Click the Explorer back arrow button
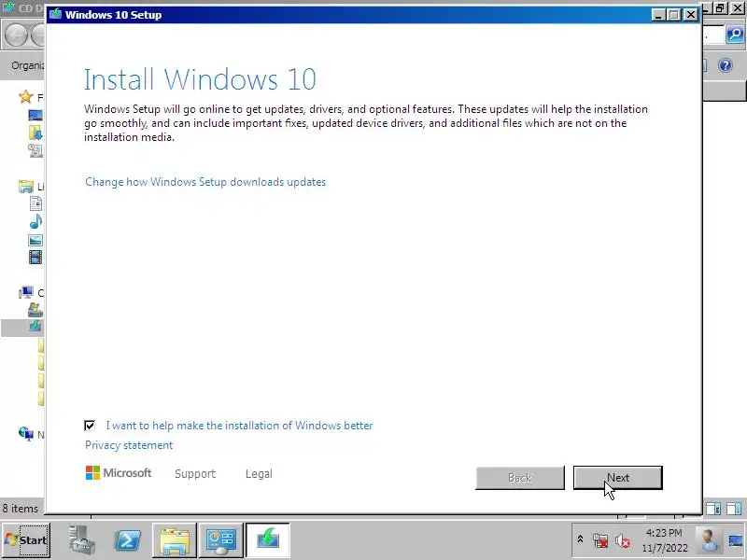This screenshot has width=747, height=560. [x=16, y=35]
